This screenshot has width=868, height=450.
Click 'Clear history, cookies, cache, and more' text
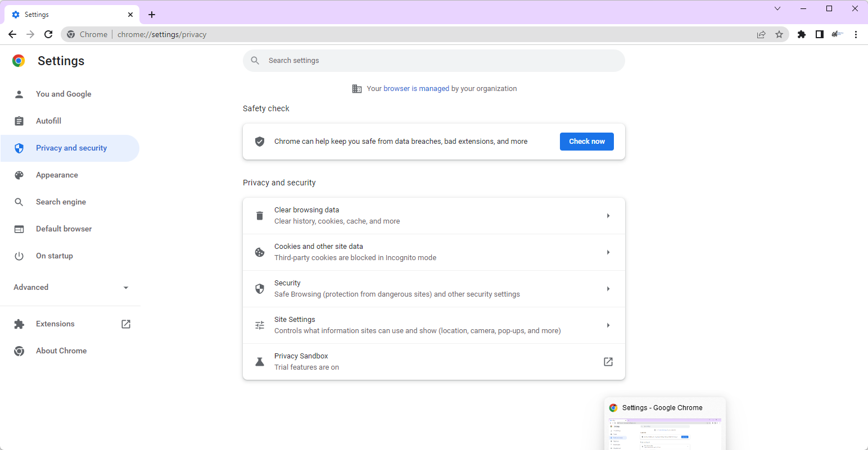point(337,221)
